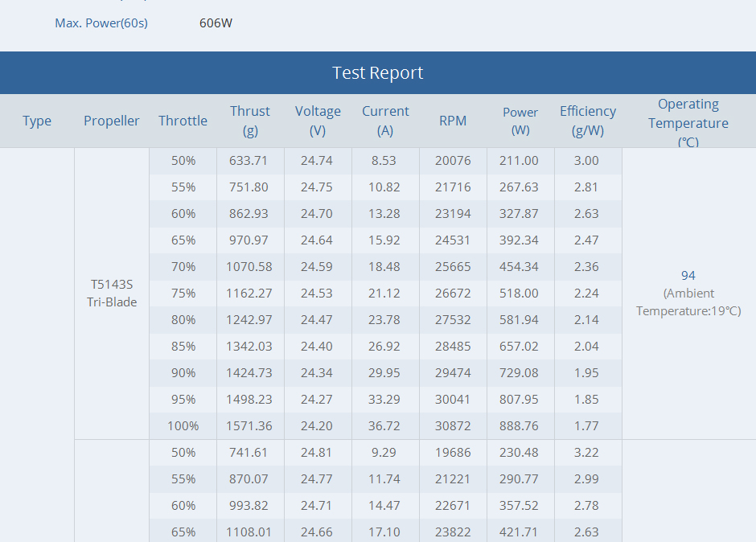Click the 30872 RPM value
Viewport: 756px width, 542px height.
(453, 426)
